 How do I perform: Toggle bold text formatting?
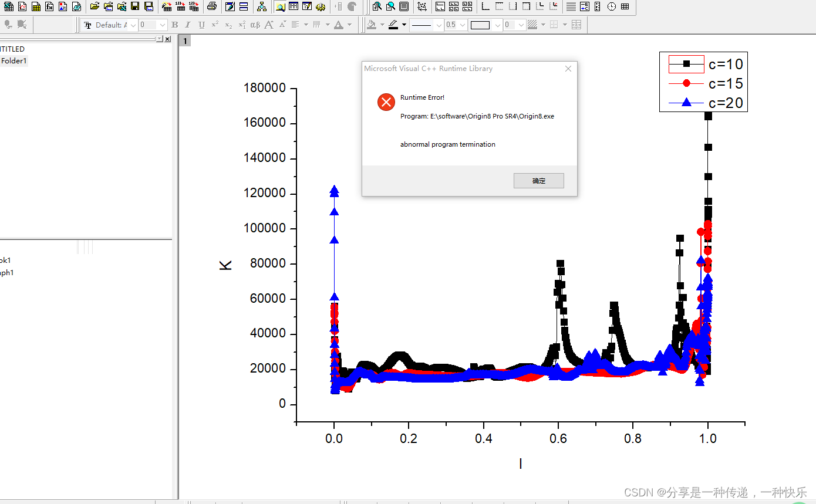[174, 25]
